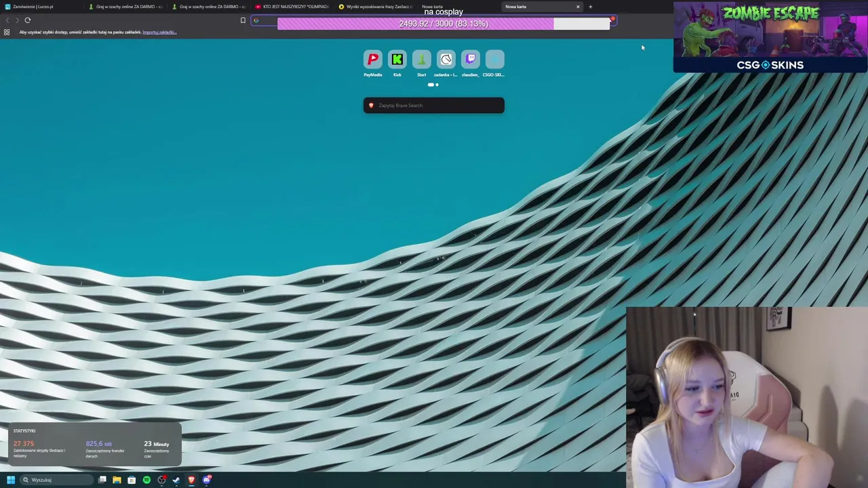The height and width of the screenshot is (488, 868).
Task: Open Microsoft Store from the taskbar
Action: 132,480
